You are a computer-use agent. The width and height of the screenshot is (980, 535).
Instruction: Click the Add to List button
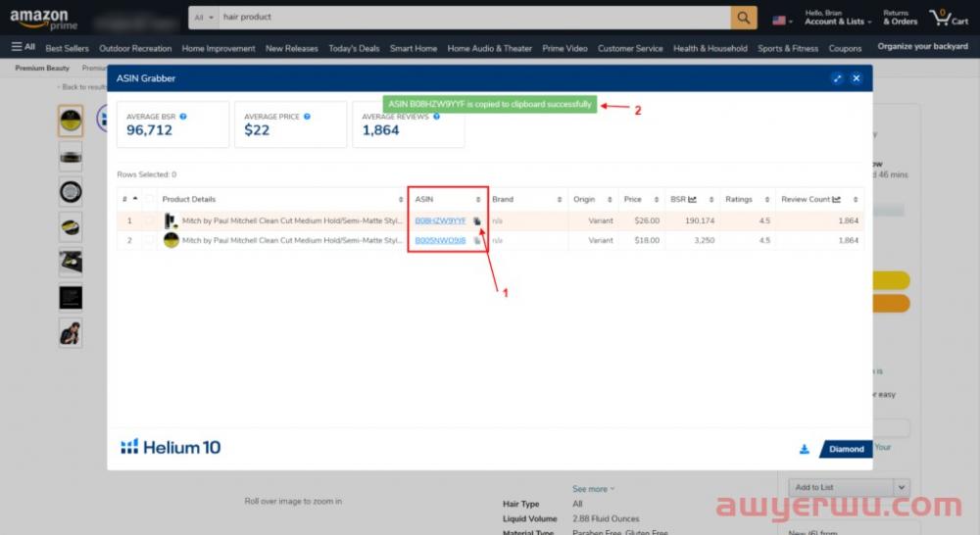(840, 488)
